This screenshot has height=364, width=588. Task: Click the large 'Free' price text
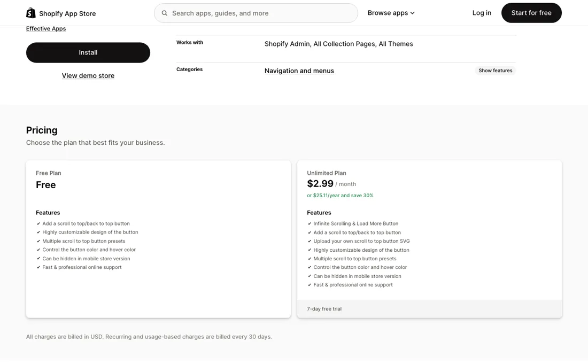coord(46,185)
